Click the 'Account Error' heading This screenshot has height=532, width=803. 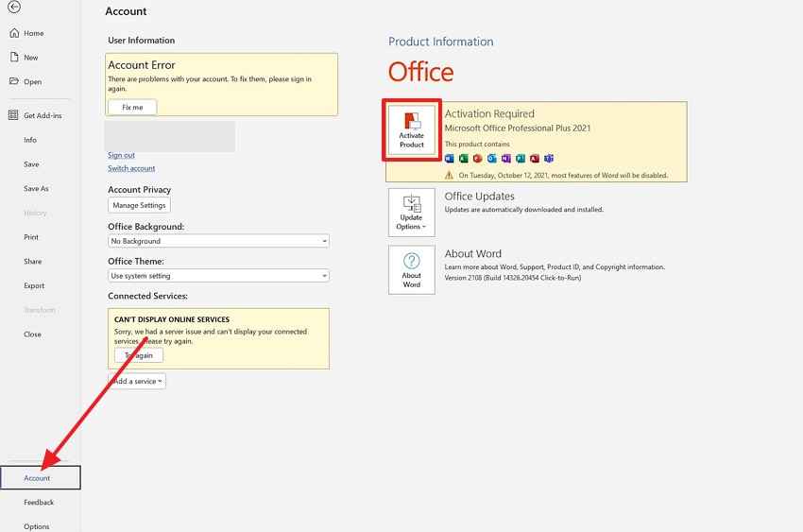(142, 65)
